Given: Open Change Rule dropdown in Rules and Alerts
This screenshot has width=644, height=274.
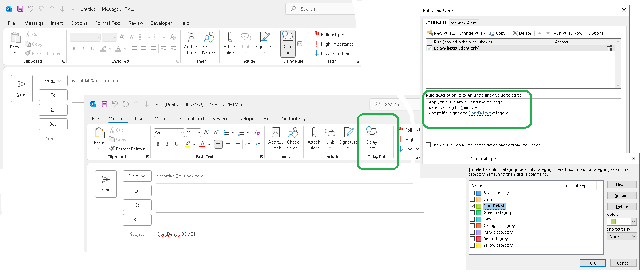Looking at the screenshot, I should tap(472, 33).
